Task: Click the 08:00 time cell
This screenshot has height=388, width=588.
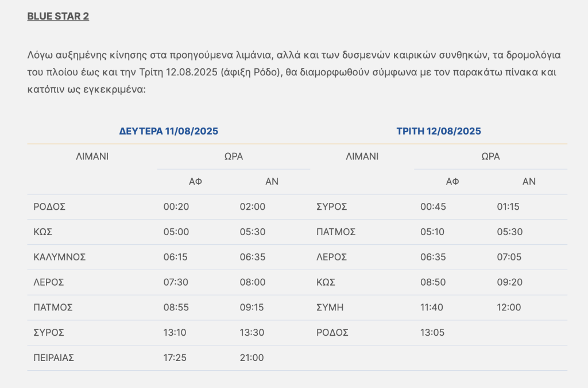Action: (x=253, y=282)
